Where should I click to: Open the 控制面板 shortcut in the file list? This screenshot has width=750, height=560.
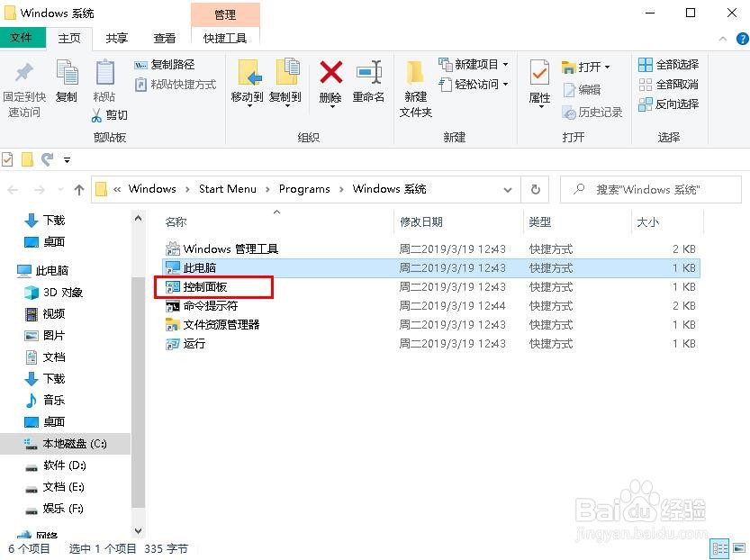205,286
